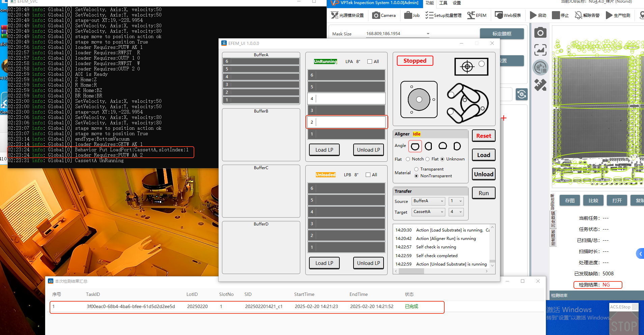Click the Reset button in EFEM_UI
This screenshot has width=644, height=335.
click(484, 136)
